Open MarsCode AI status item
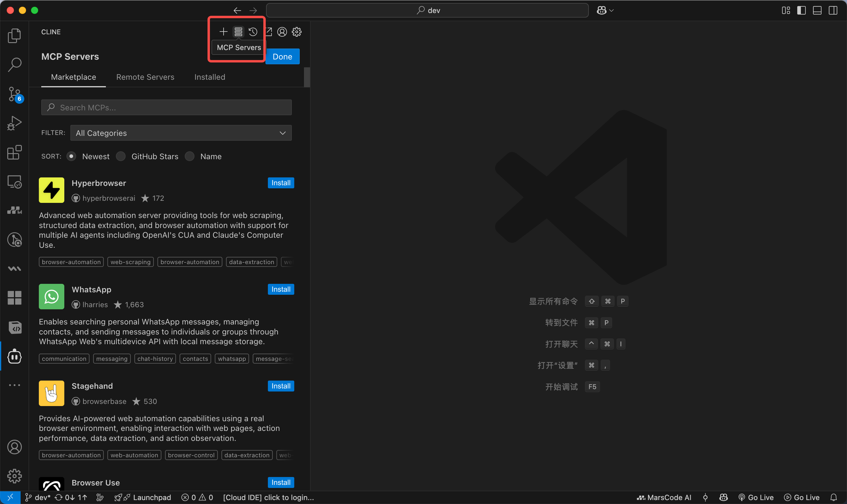The height and width of the screenshot is (504, 847). click(664, 498)
